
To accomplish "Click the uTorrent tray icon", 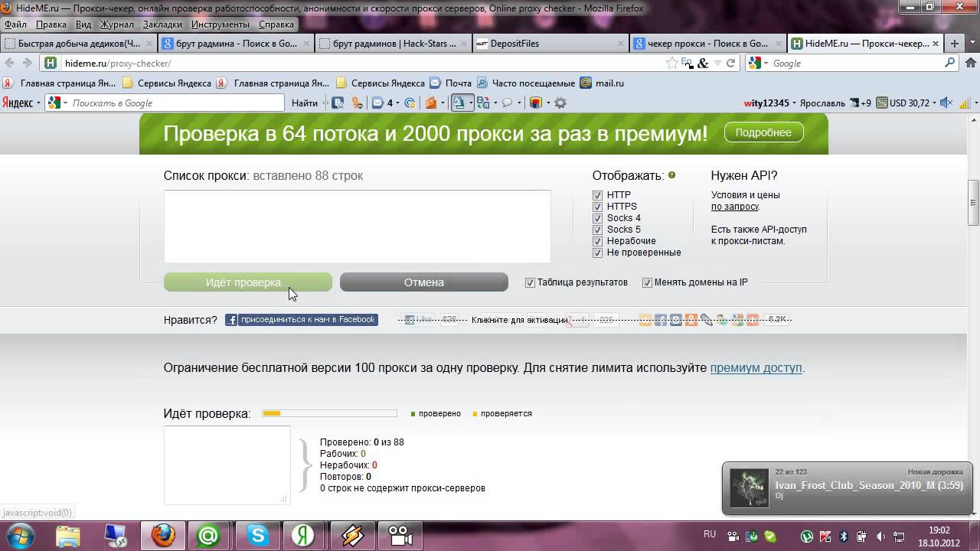I will tap(807, 536).
